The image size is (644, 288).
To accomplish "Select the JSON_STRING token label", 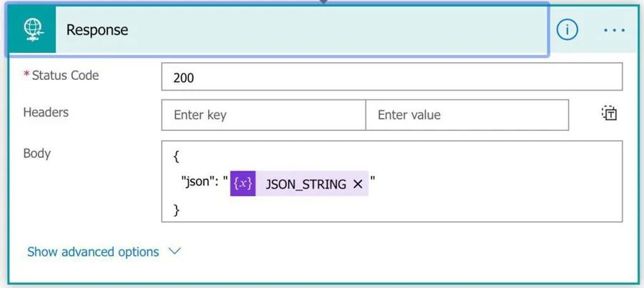I will (306, 184).
